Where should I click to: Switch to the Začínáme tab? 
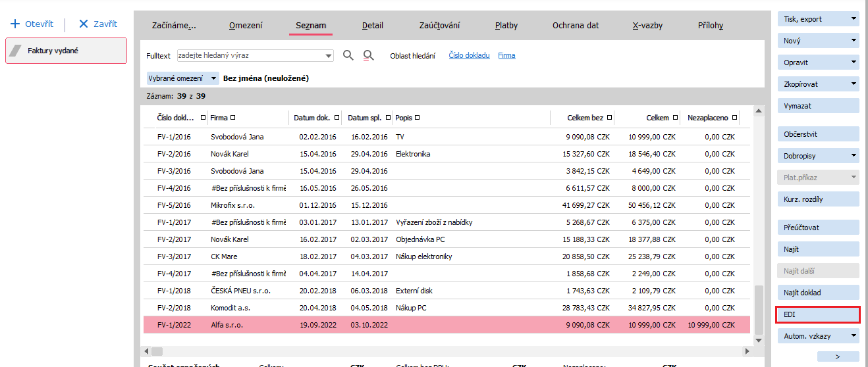pyautogui.click(x=175, y=26)
